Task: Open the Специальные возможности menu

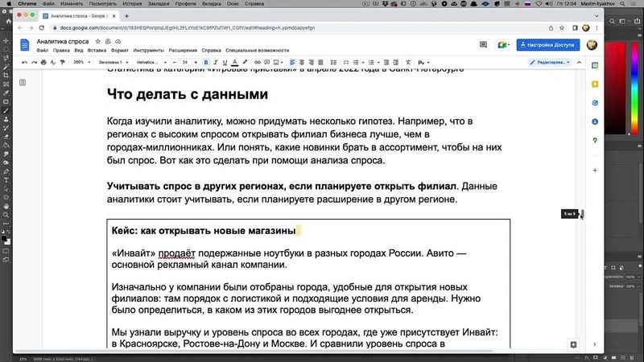Action: [257, 50]
